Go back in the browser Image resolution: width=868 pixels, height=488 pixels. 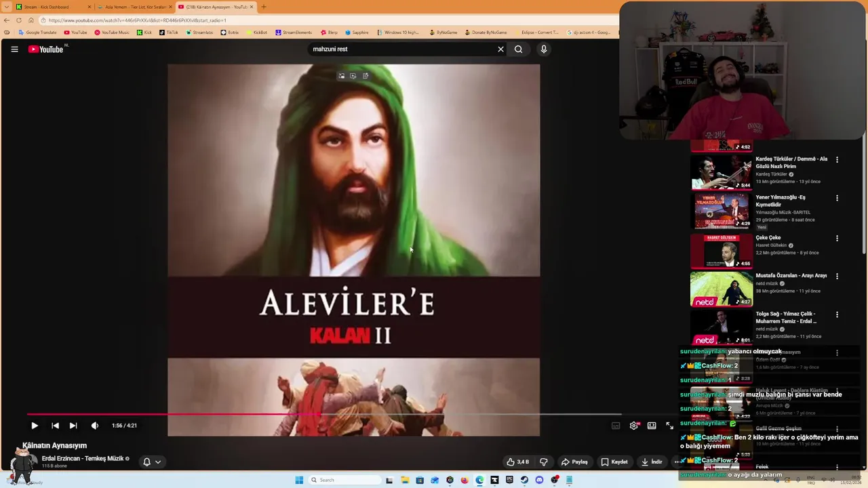(x=7, y=20)
